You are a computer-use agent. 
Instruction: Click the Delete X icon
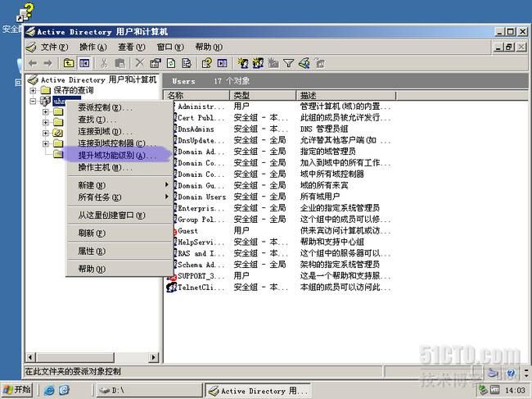point(139,63)
